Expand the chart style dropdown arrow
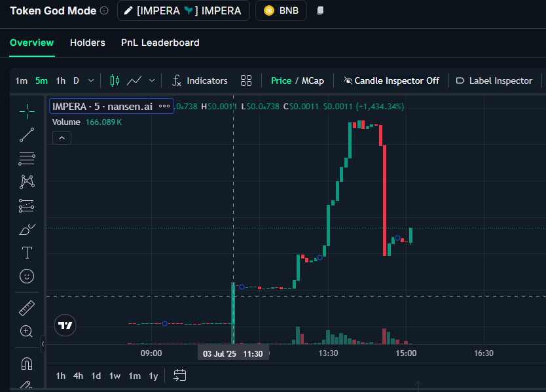Image resolution: width=546 pixels, height=392 pixels. (152, 80)
